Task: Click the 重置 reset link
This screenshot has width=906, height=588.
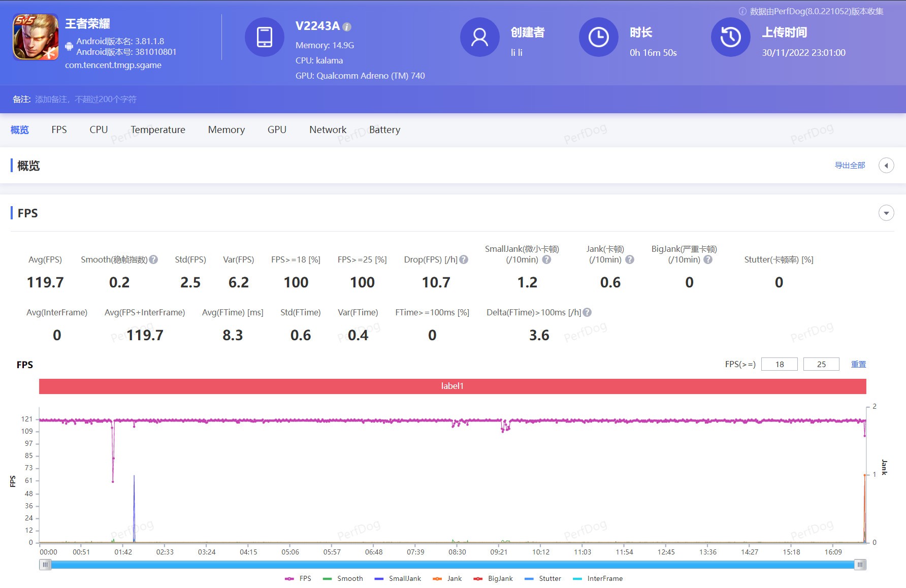Action: pyautogui.click(x=858, y=365)
